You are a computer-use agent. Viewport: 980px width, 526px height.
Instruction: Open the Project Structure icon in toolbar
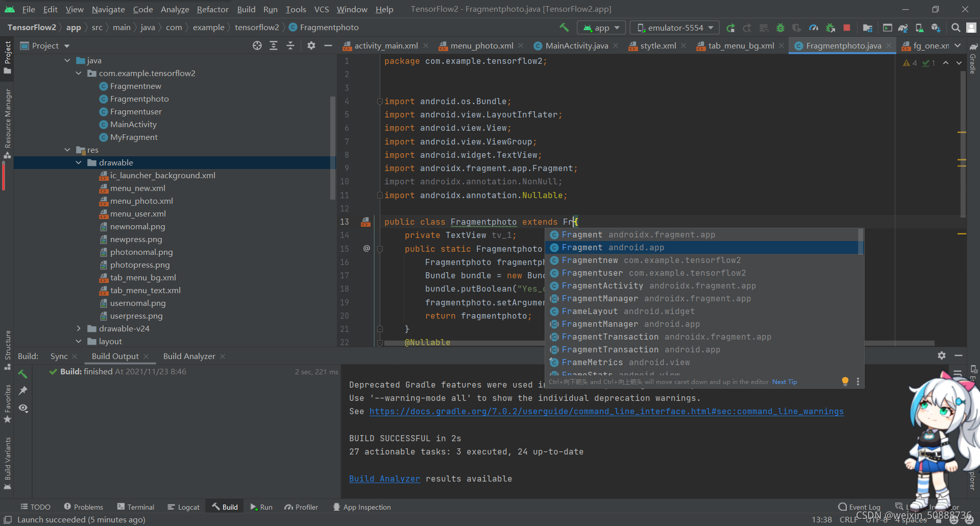(x=868, y=28)
